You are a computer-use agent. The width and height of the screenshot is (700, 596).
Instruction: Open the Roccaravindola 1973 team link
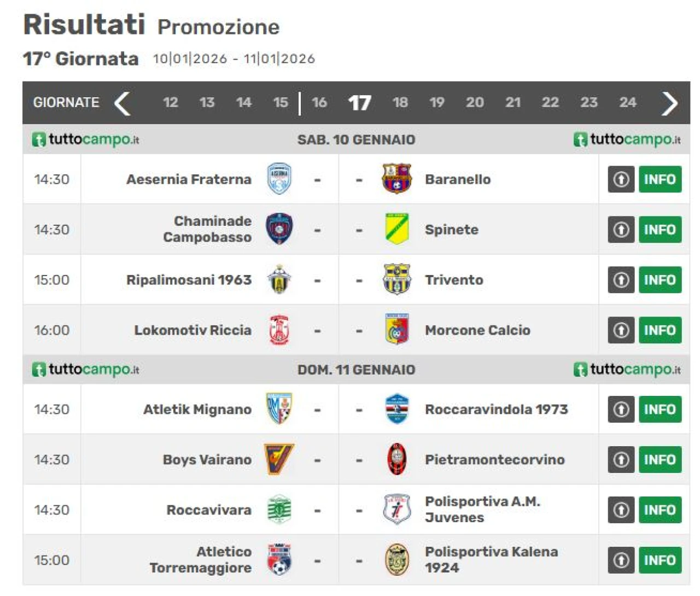(496, 409)
